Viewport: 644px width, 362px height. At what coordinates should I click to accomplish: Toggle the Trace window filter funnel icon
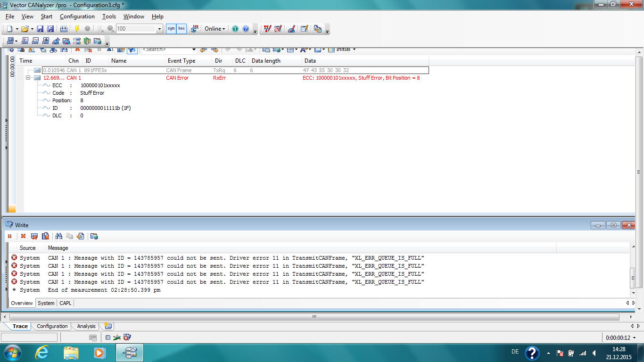[132, 49]
